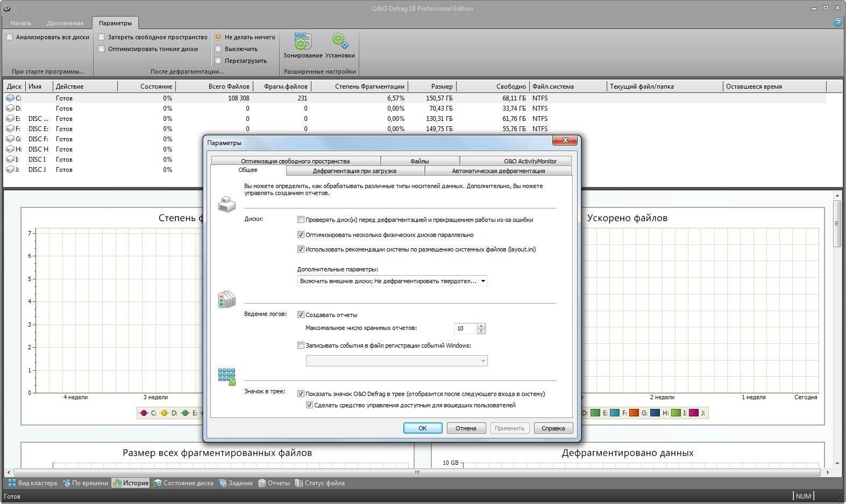Open Состояние диска view
The height and width of the screenshot is (504, 846).
coord(183,483)
